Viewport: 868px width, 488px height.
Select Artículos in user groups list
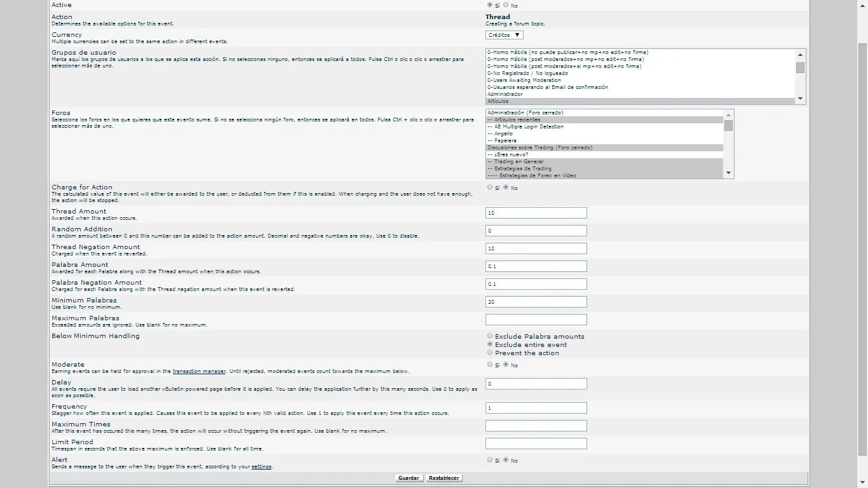pyautogui.click(x=641, y=101)
